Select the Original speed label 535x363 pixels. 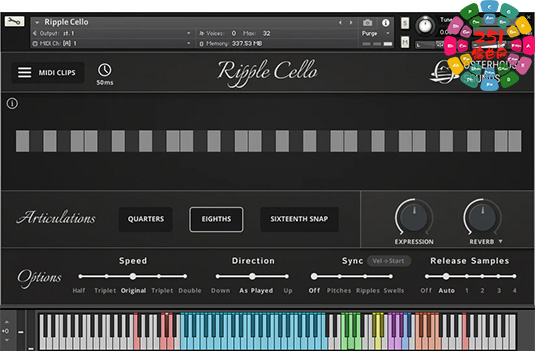coord(133,291)
